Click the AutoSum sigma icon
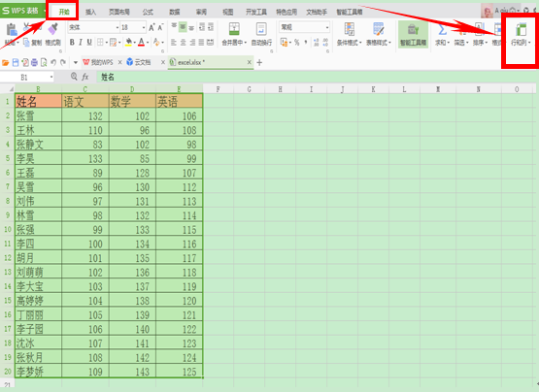539x392 pixels. (443, 29)
